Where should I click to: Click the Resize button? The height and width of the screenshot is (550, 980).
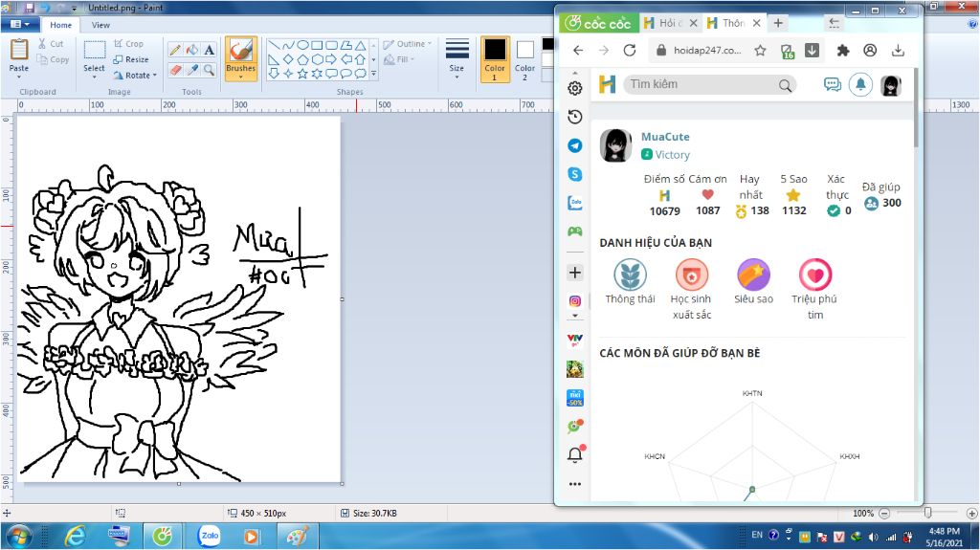[x=131, y=59]
